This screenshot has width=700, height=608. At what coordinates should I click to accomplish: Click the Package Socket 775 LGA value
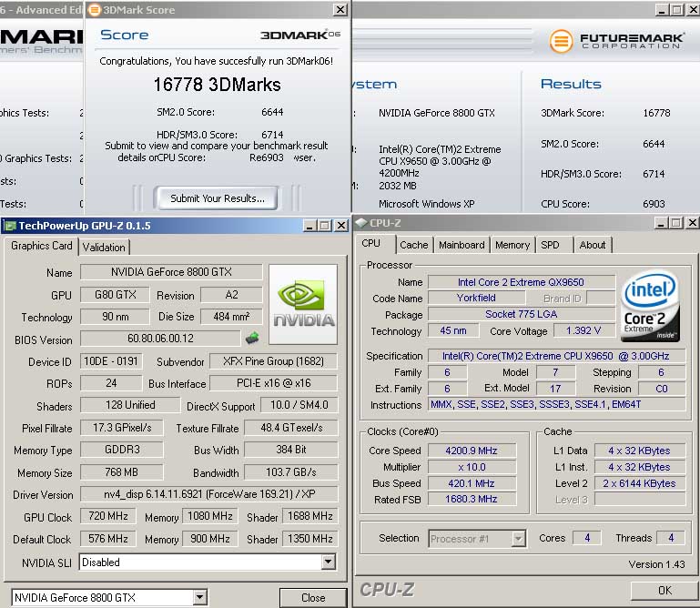pos(521,314)
